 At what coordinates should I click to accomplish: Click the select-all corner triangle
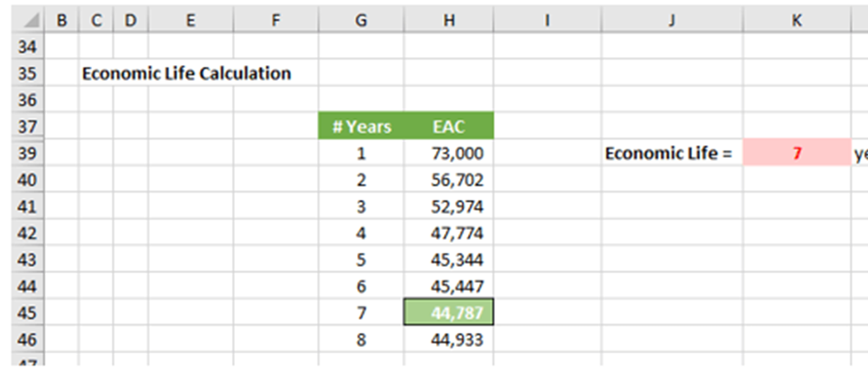click(31, 21)
